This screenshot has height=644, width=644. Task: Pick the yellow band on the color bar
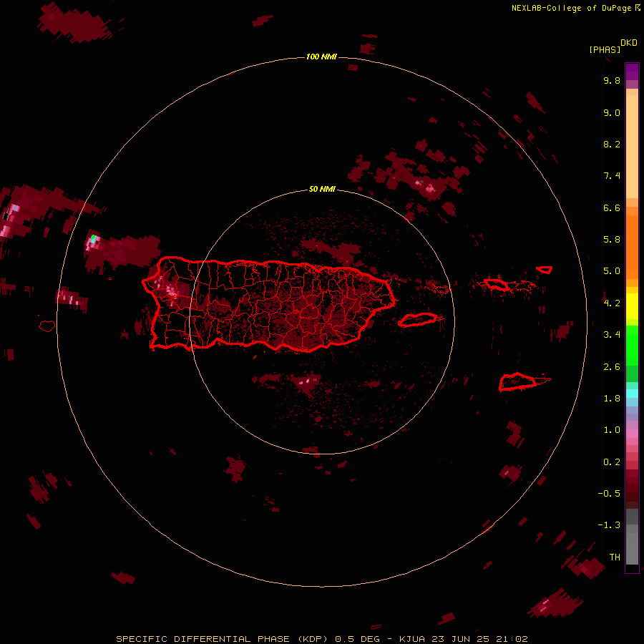click(632, 306)
